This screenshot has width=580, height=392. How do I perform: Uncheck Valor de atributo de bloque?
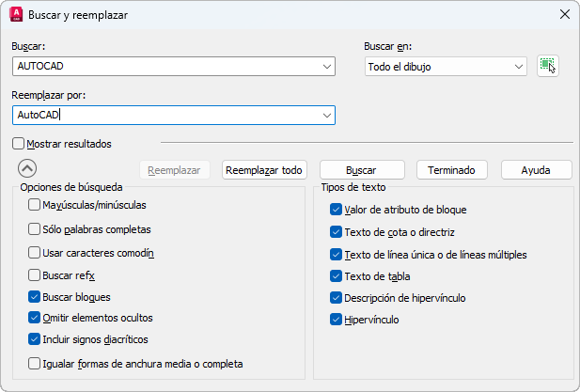pos(337,210)
